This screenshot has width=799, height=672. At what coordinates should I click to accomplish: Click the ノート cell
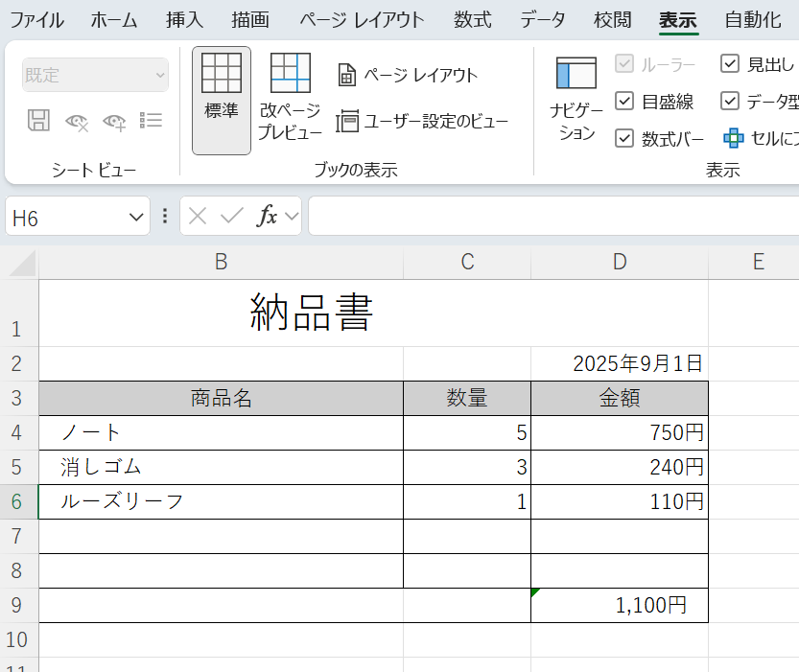222,432
